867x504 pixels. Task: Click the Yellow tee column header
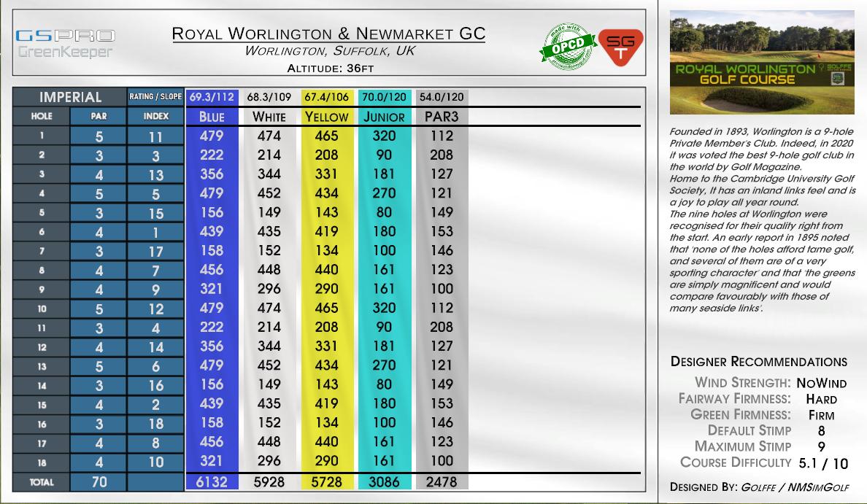point(326,117)
